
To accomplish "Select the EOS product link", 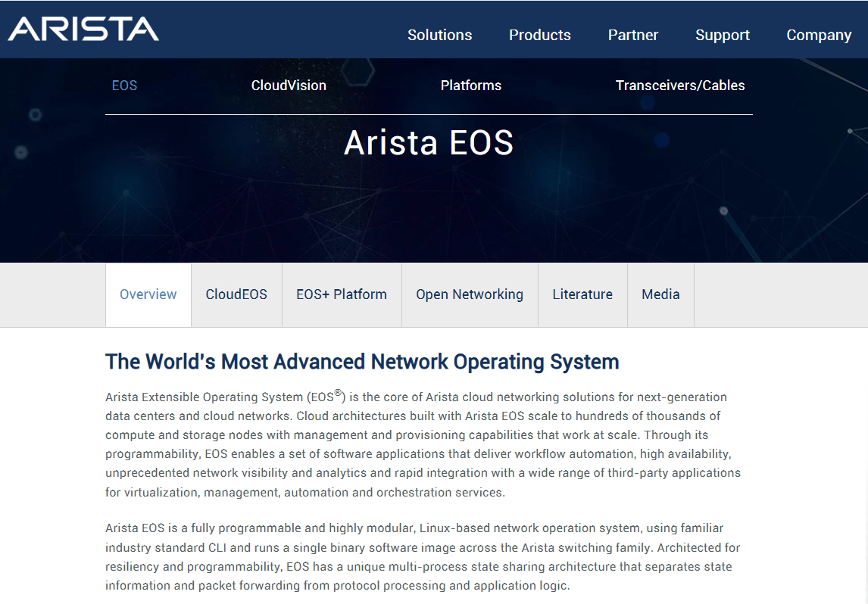I will (x=124, y=86).
